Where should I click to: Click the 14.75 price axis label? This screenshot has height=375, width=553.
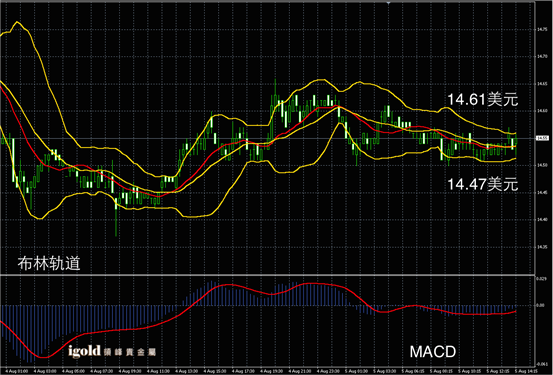[x=542, y=30]
